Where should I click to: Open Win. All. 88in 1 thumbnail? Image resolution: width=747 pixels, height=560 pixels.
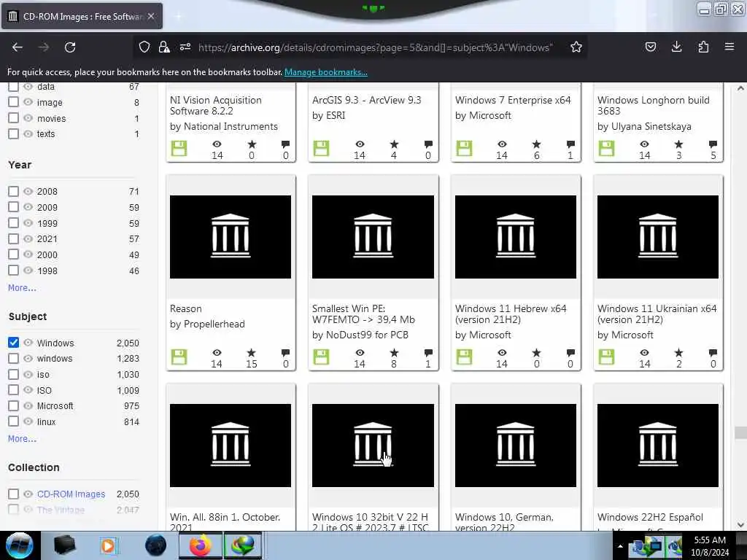(x=231, y=446)
